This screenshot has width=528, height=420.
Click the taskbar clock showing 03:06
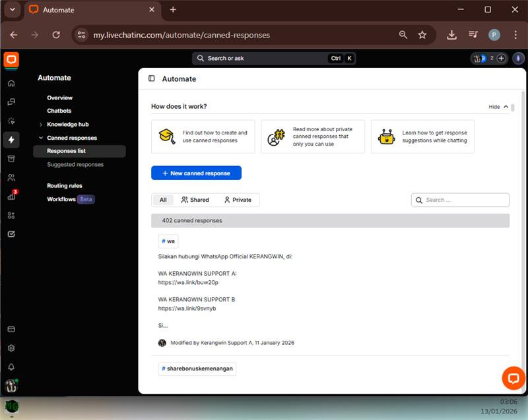[508, 402]
